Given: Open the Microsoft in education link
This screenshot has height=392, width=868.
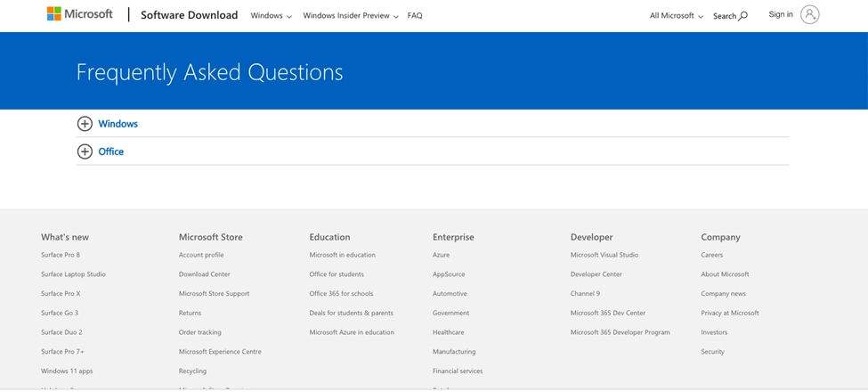Looking at the screenshot, I should coord(342,255).
